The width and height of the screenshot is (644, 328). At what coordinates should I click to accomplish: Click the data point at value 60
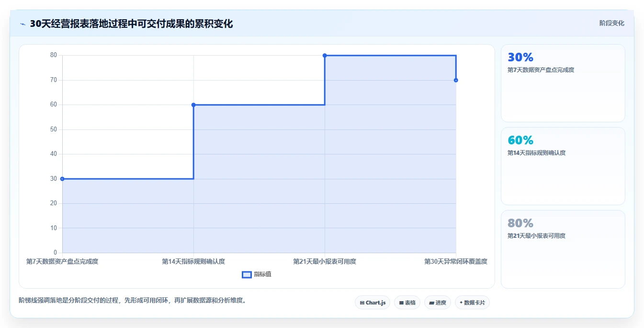pyautogui.click(x=193, y=105)
